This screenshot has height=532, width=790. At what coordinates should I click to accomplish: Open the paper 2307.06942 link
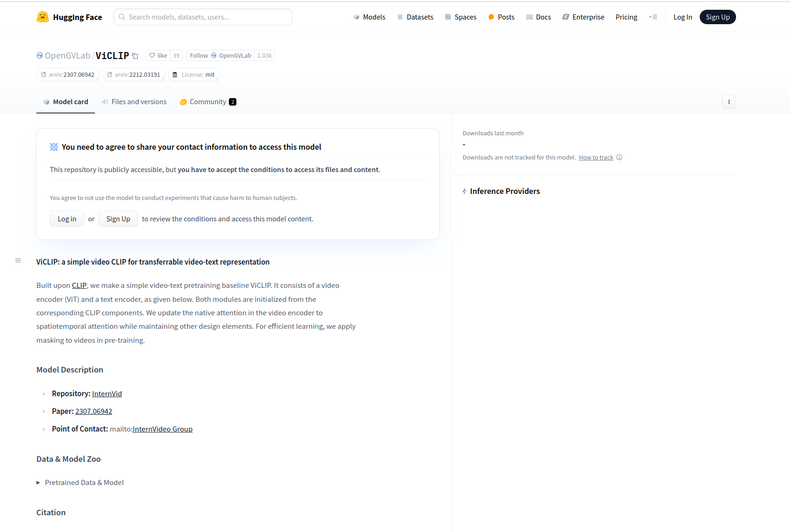point(94,412)
